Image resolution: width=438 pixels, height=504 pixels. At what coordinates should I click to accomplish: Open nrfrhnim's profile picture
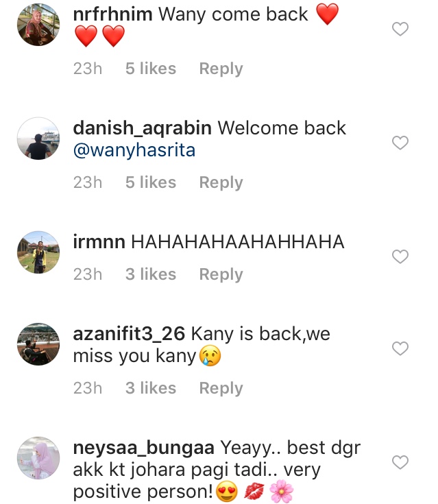click(38, 25)
